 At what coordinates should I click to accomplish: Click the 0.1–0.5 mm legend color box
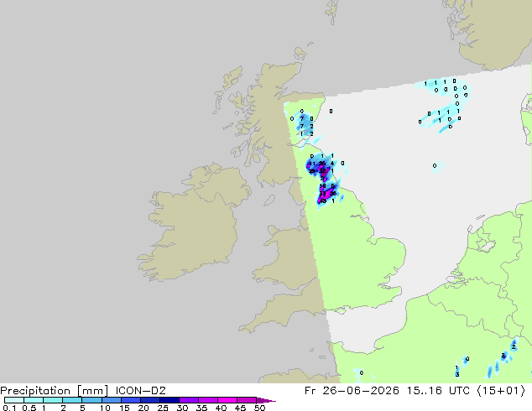14,400
